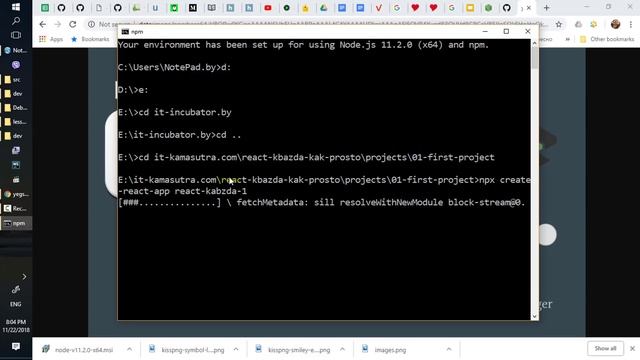Screen dimensions: 640x360
Task: Expand options for images.png download
Action: pyautogui.click(x=449, y=349)
